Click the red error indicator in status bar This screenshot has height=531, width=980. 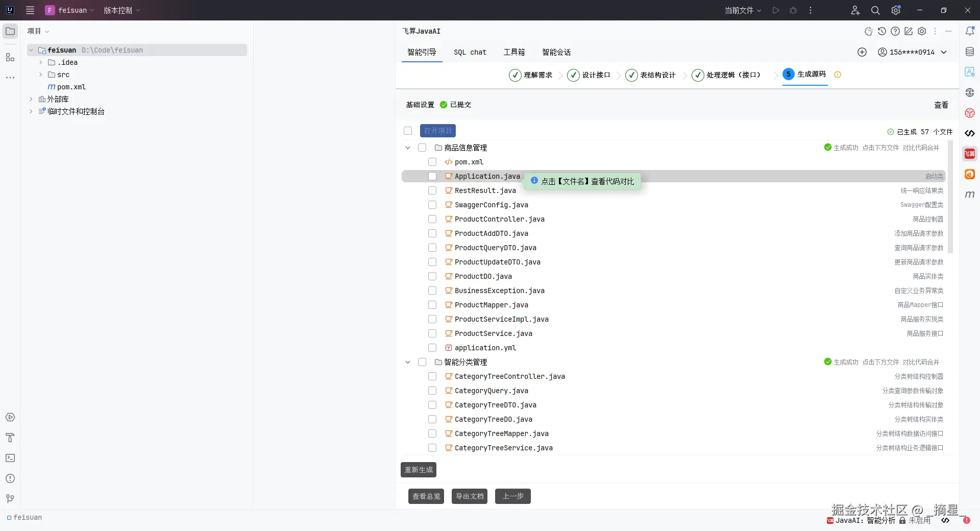click(966, 520)
